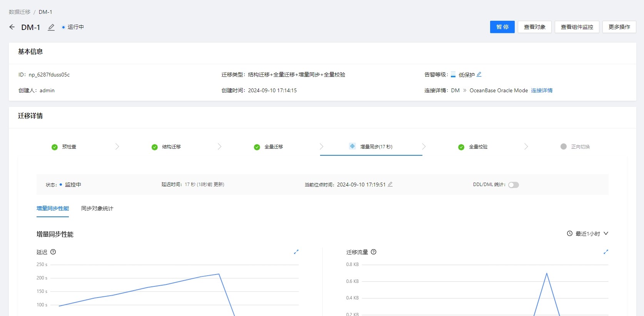Open the 更多操作 menu
Viewport: 644px width, 316px height.
point(619,27)
